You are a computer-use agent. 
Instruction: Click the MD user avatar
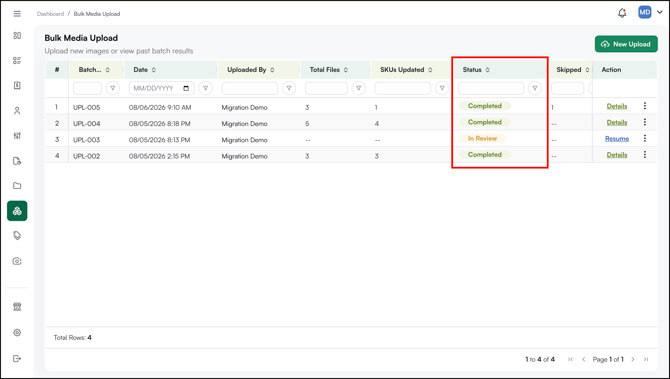644,12
